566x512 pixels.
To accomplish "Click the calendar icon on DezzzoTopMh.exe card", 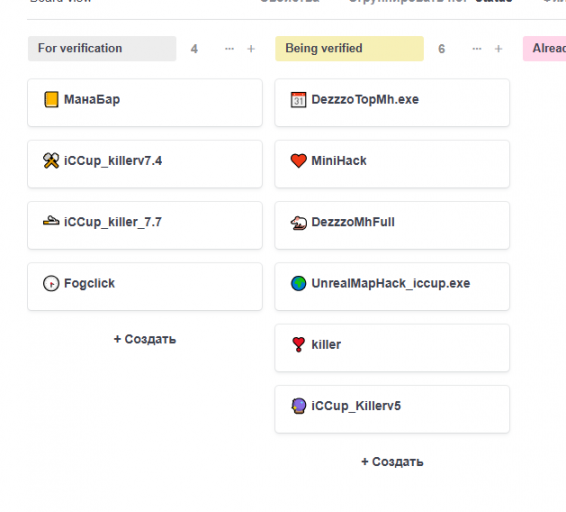I will pyautogui.click(x=299, y=100).
